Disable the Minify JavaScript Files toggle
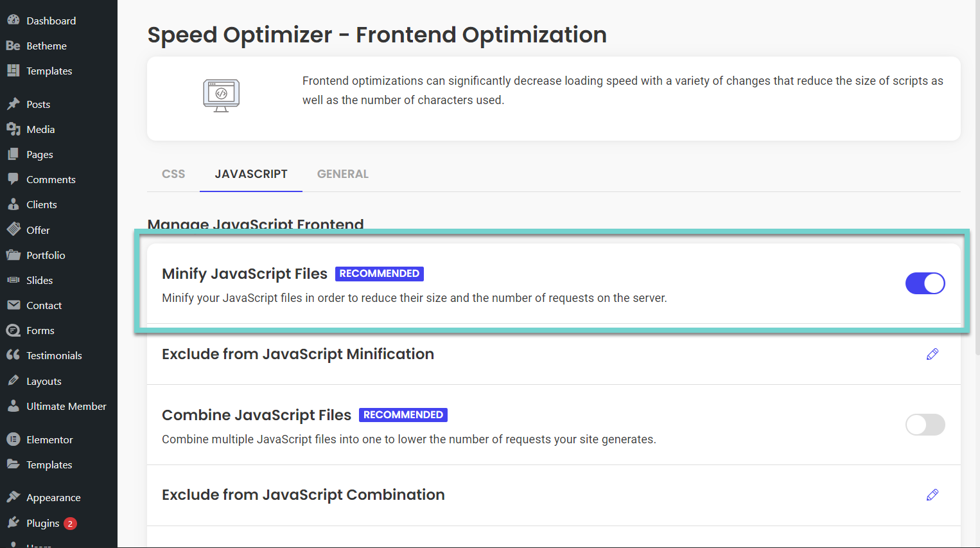 pos(925,283)
